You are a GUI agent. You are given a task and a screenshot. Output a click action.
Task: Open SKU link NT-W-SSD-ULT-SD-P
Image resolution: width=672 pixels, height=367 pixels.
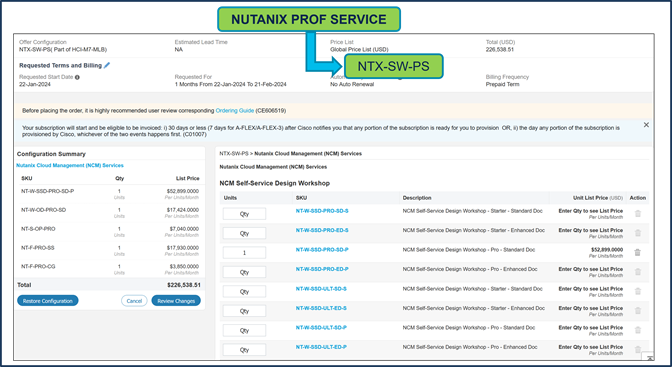pyautogui.click(x=321, y=328)
